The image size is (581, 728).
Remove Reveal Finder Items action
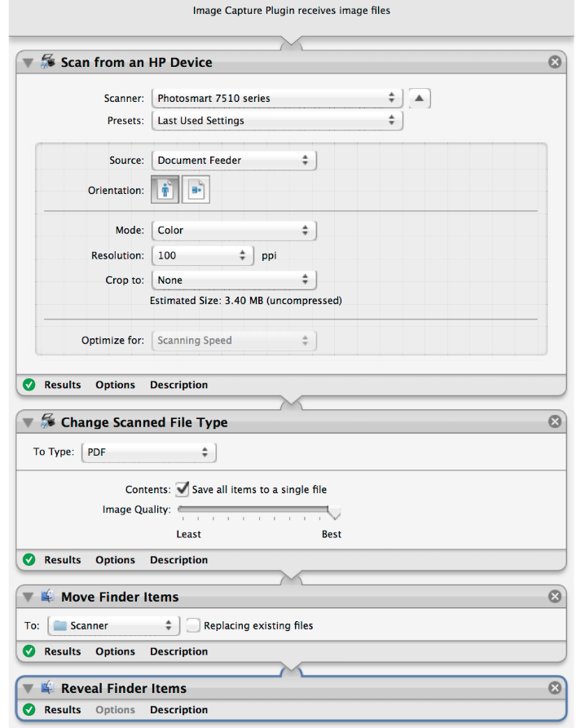(555, 687)
